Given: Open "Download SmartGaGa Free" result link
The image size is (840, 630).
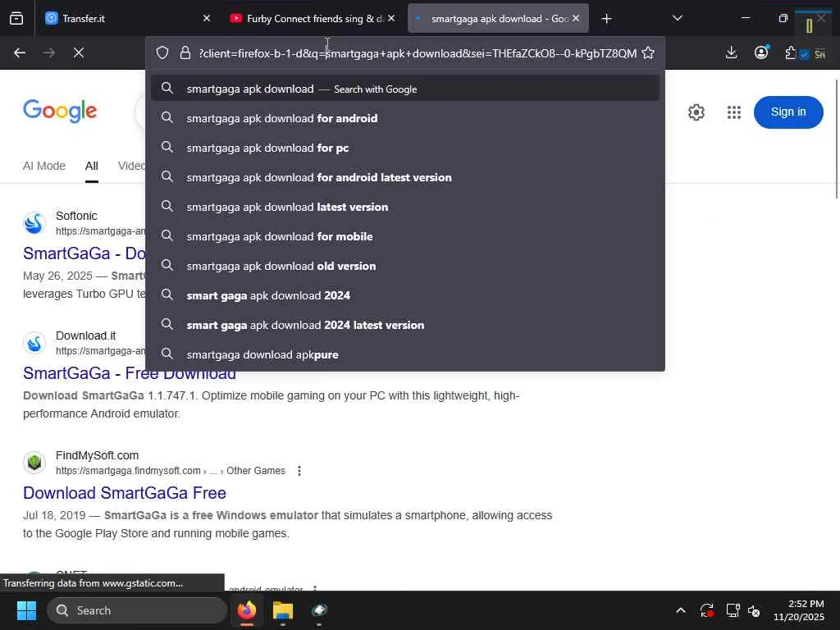Looking at the screenshot, I should click(125, 493).
